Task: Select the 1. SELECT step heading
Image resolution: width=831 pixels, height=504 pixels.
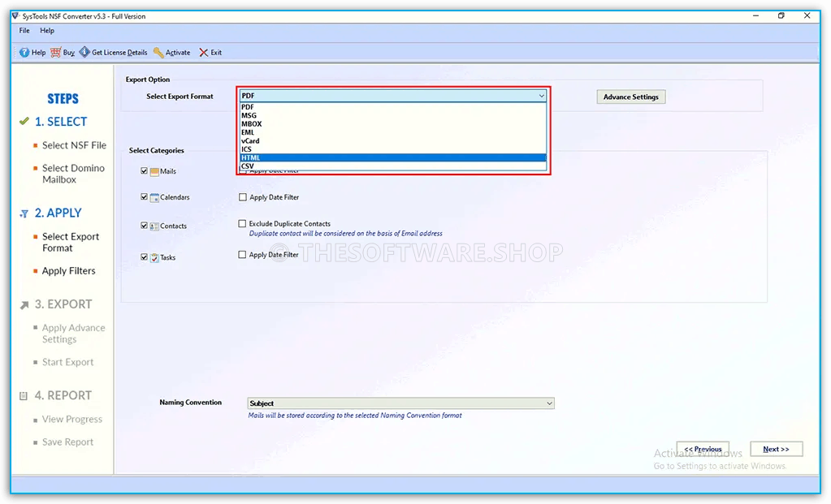Action: pyautogui.click(x=61, y=122)
